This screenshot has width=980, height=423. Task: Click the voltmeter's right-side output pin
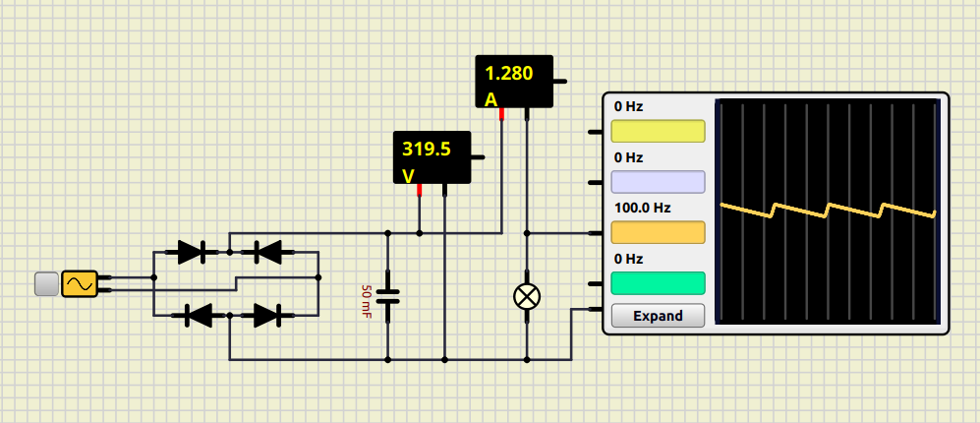click(479, 156)
